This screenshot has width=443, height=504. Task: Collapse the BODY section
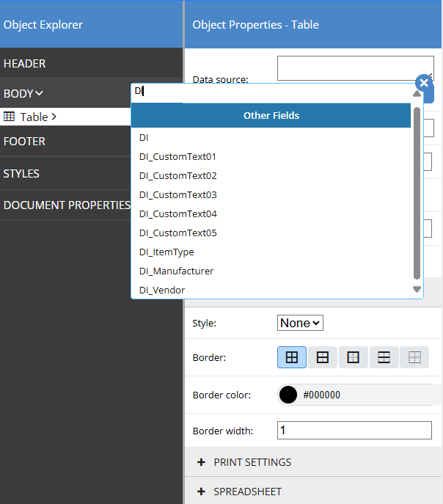(x=23, y=93)
